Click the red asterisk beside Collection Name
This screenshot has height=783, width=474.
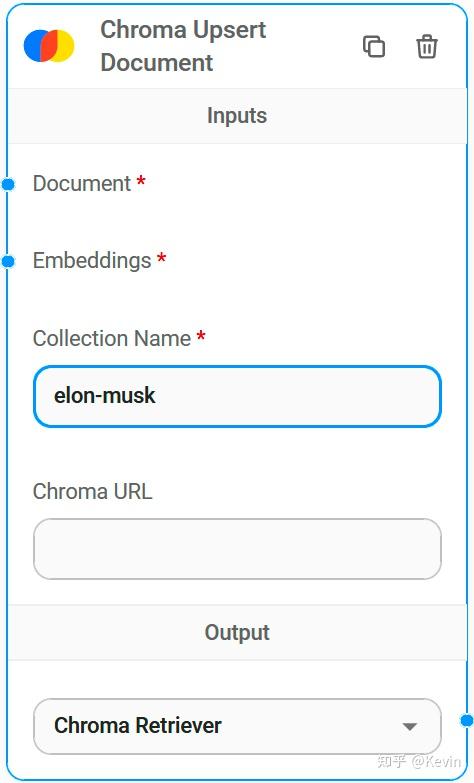(201, 335)
